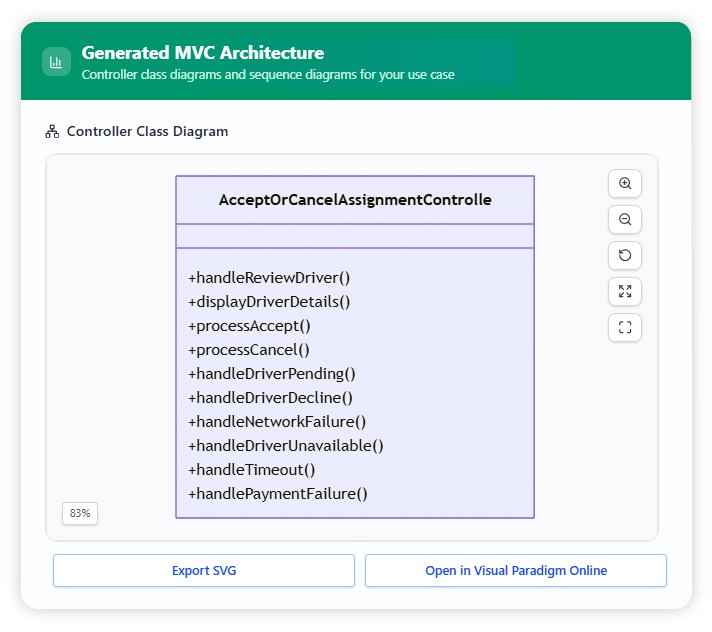
Task: Click the 83% zoom level indicator
Action: click(80, 513)
